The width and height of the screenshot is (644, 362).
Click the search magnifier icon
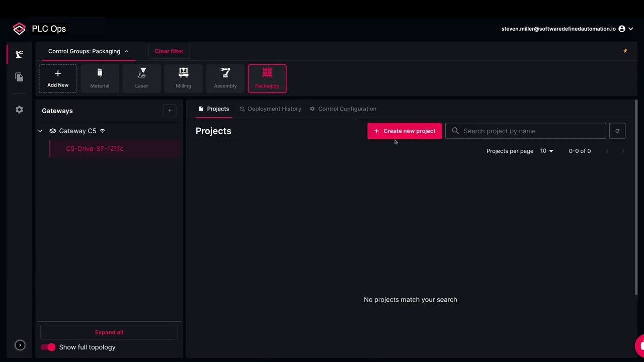pyautogui.click(x=455, y=131)
